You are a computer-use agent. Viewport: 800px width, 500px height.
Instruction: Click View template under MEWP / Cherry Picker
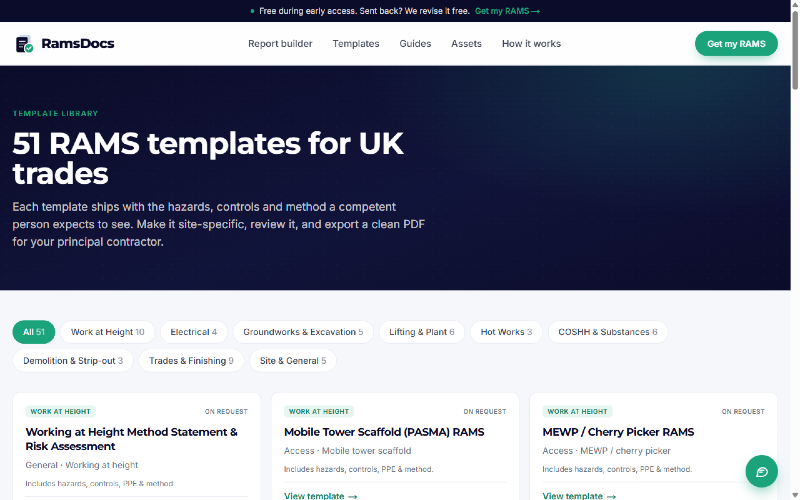(579, 495)
